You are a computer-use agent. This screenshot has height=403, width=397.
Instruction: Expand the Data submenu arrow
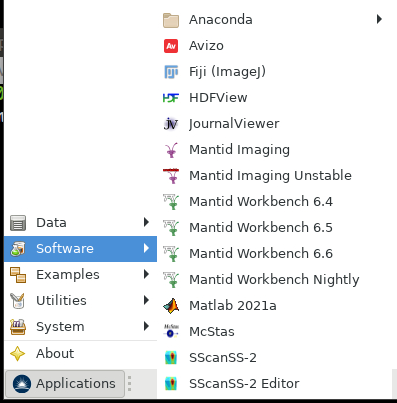pos(146,222)
